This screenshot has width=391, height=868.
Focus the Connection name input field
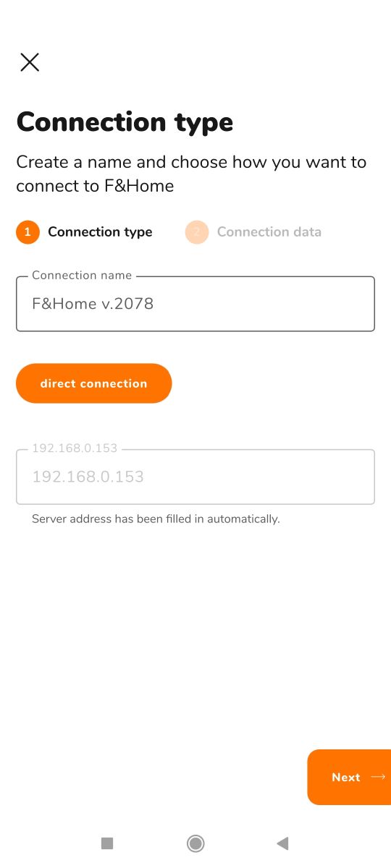(195, 304)
